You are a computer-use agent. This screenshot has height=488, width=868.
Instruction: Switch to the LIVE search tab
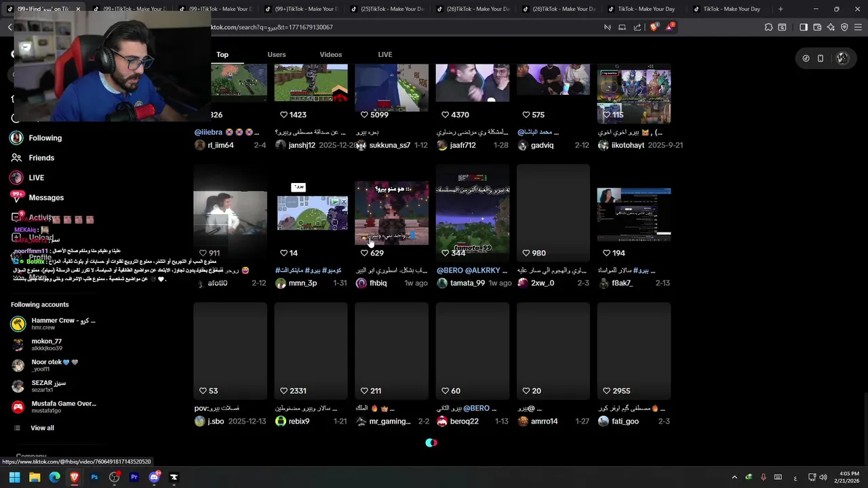click(x=384, y=54)
